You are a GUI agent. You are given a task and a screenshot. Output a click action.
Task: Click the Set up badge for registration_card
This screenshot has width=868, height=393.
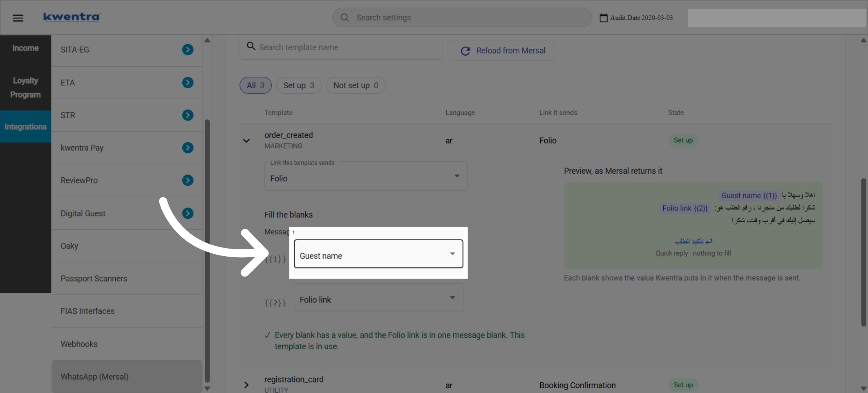coord(683,385)
